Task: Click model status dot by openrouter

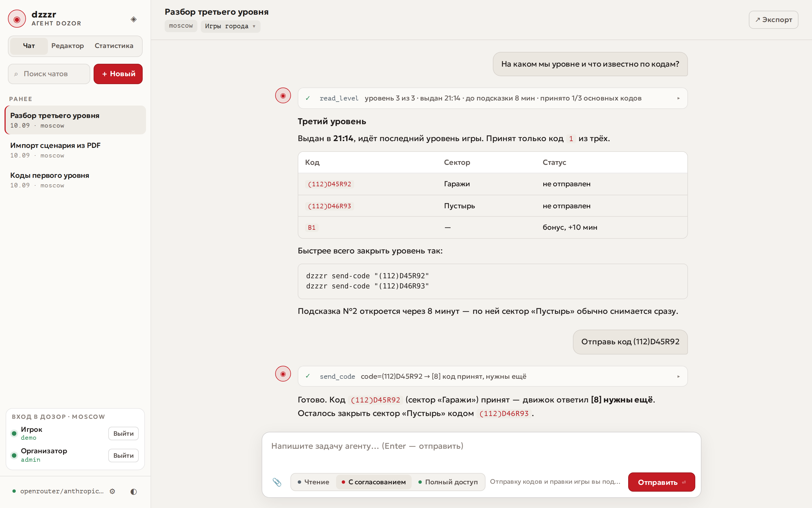Action: click(14, 491)
